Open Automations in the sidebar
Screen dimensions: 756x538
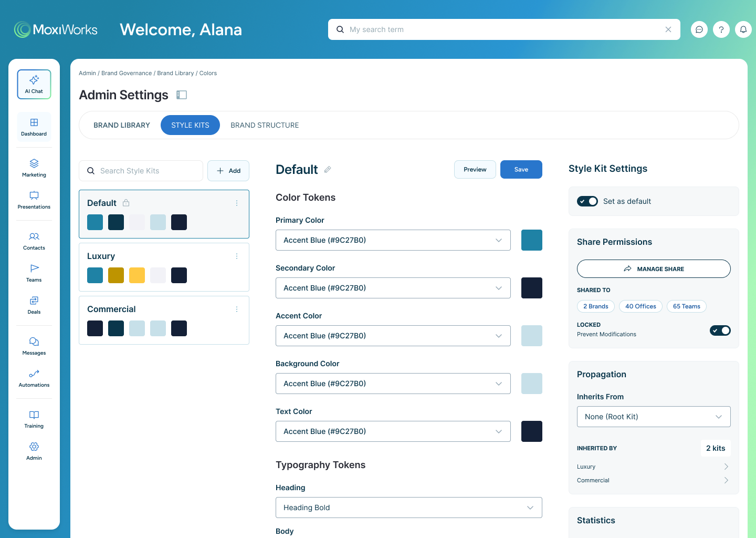tap(34, 378)
